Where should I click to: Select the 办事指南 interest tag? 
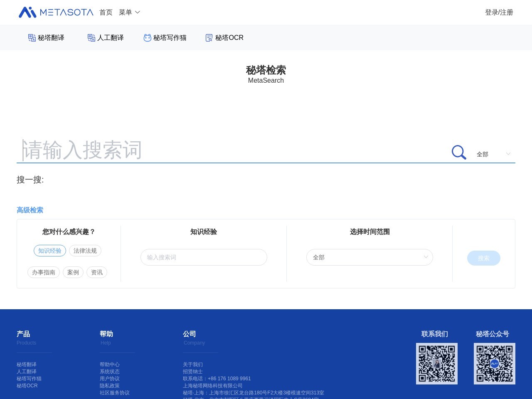44,272
